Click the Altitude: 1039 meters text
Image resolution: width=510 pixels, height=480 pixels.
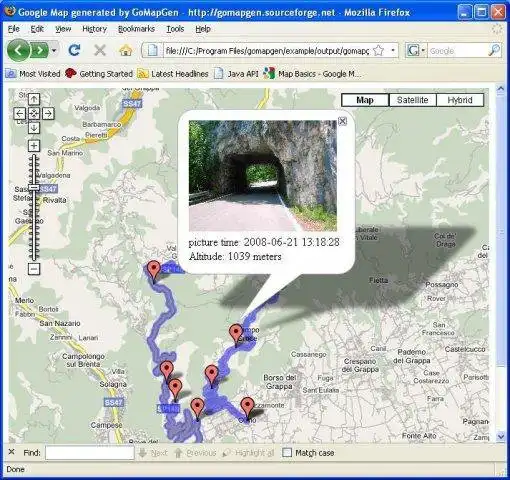tap(235, 257)
